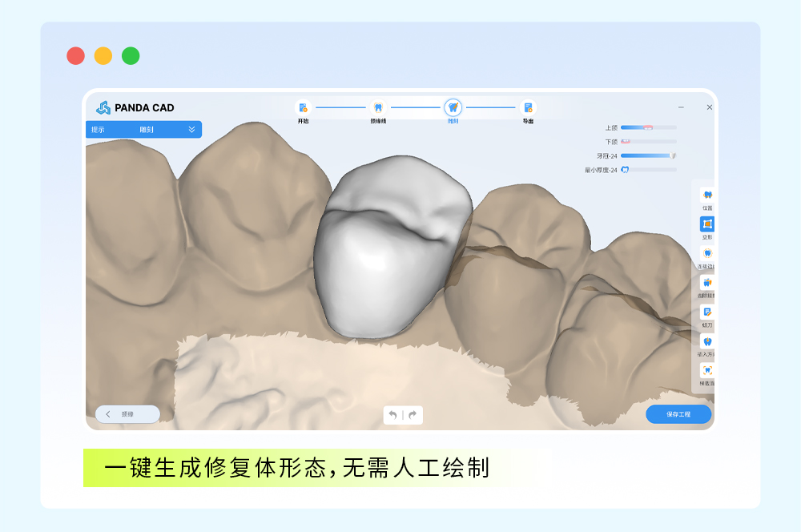Viewport: 801px width, 532px height.
Task: Adjust the 下颌 lower jaw transparency slider
Action: point(649,142)
